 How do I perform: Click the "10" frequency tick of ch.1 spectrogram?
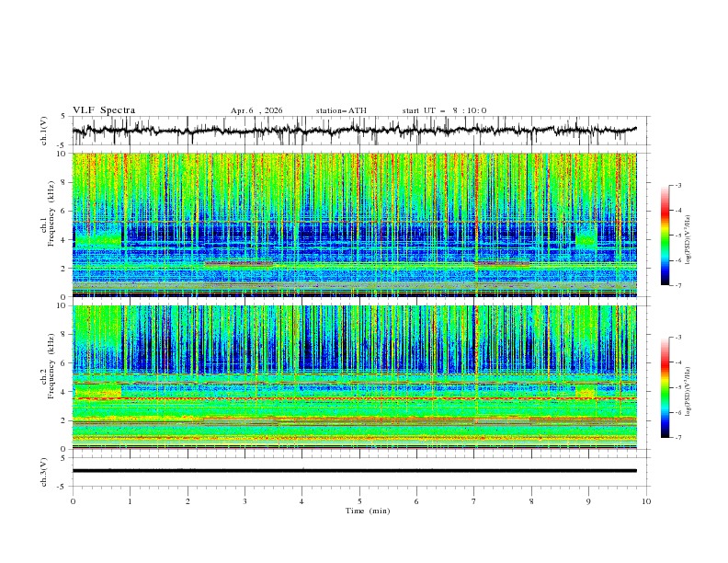63,154
